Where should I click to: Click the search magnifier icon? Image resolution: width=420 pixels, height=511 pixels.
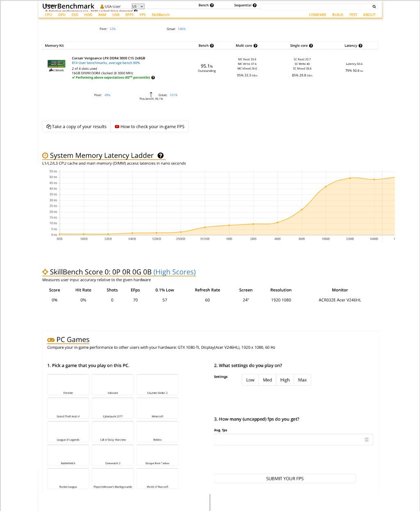(374, 7)
